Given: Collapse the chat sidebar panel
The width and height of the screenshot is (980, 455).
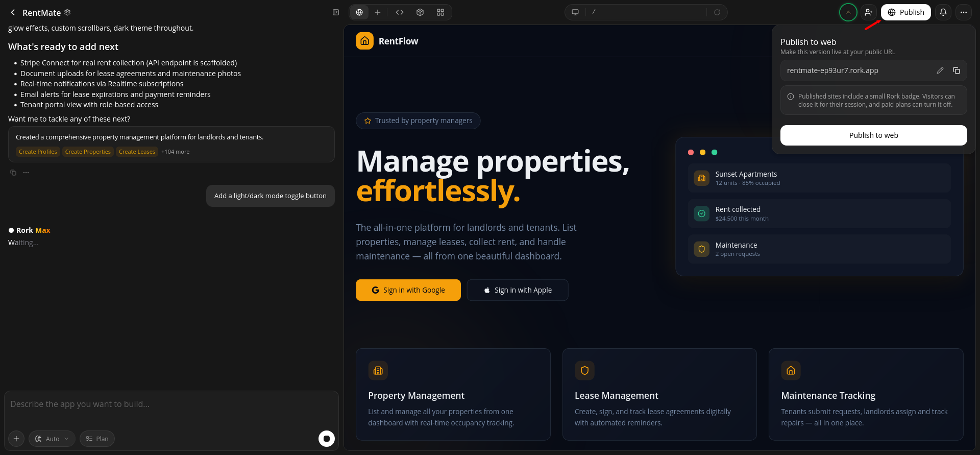Looking at the screenshot, I should (x=336, y=12).
